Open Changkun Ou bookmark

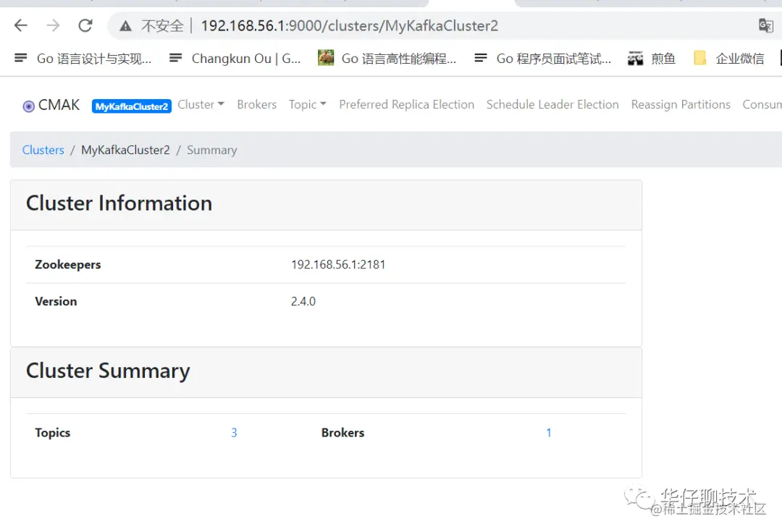coord(235,59)
